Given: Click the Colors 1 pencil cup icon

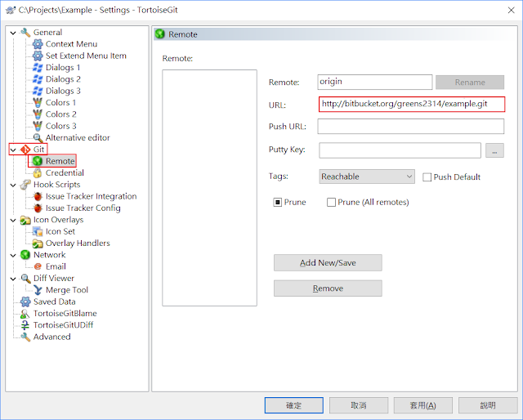Looking at the screenshot, I should pos(38,102).
